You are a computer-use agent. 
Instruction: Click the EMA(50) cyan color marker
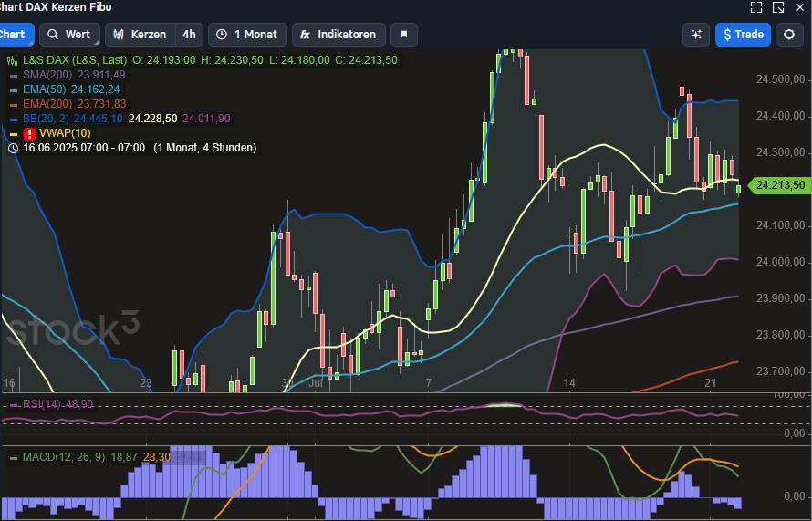click(x=14, y=90)
